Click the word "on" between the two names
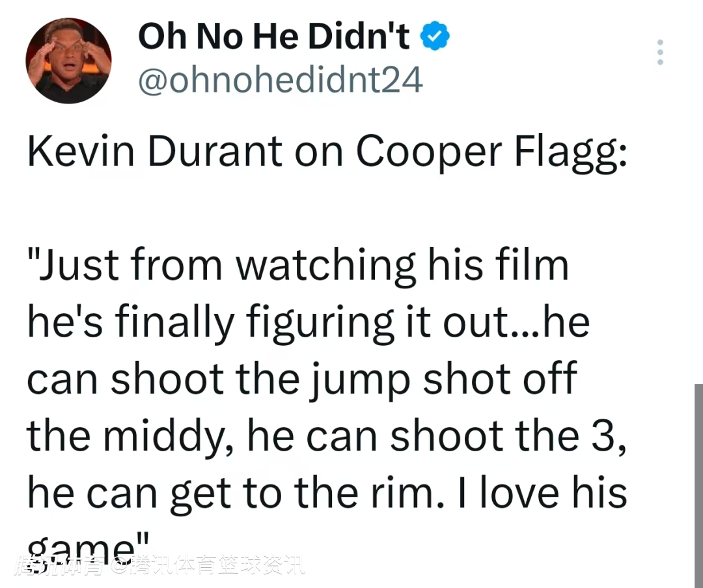The width and height of the screenshot is (703, 588). tap(319, 152)
